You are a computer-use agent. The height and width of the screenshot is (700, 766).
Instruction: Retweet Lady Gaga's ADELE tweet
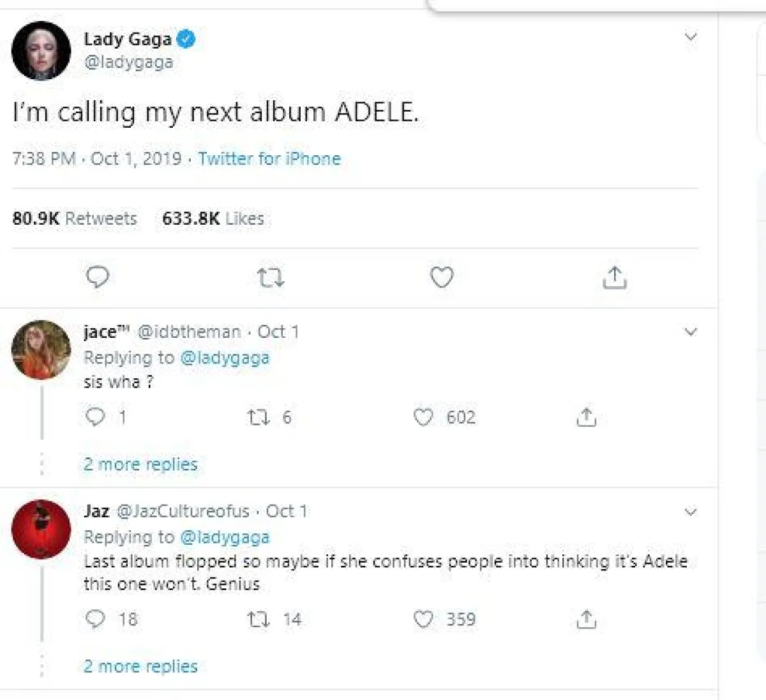[270, 278]
